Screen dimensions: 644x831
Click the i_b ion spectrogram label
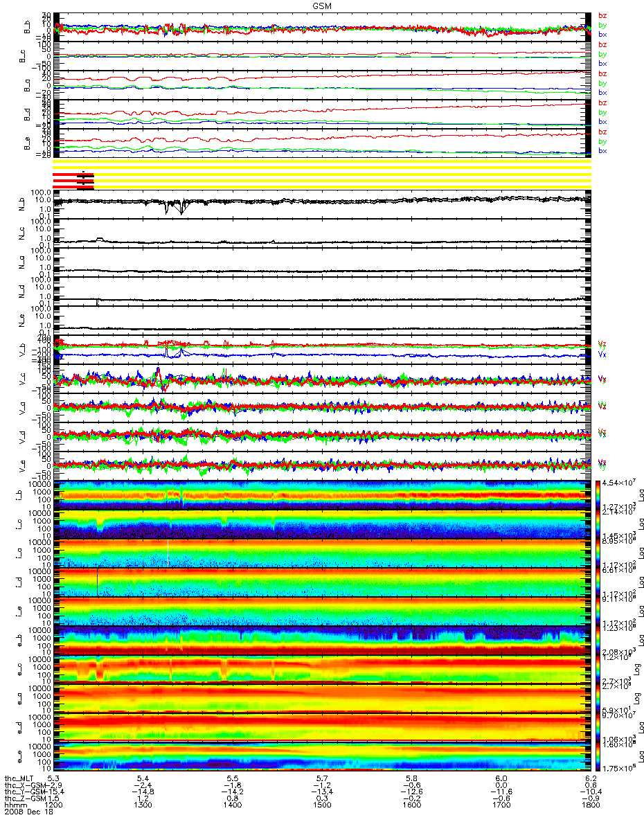tap(19, 494)
